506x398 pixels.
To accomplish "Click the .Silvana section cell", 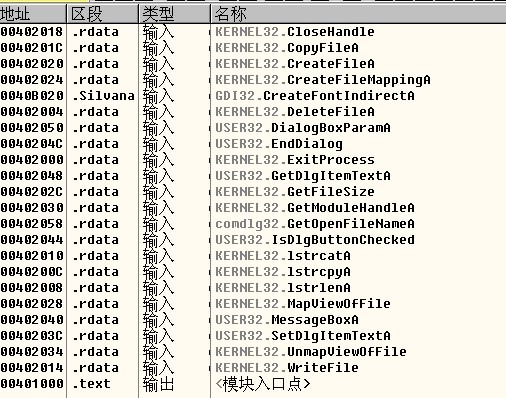I will coord(103,96).
